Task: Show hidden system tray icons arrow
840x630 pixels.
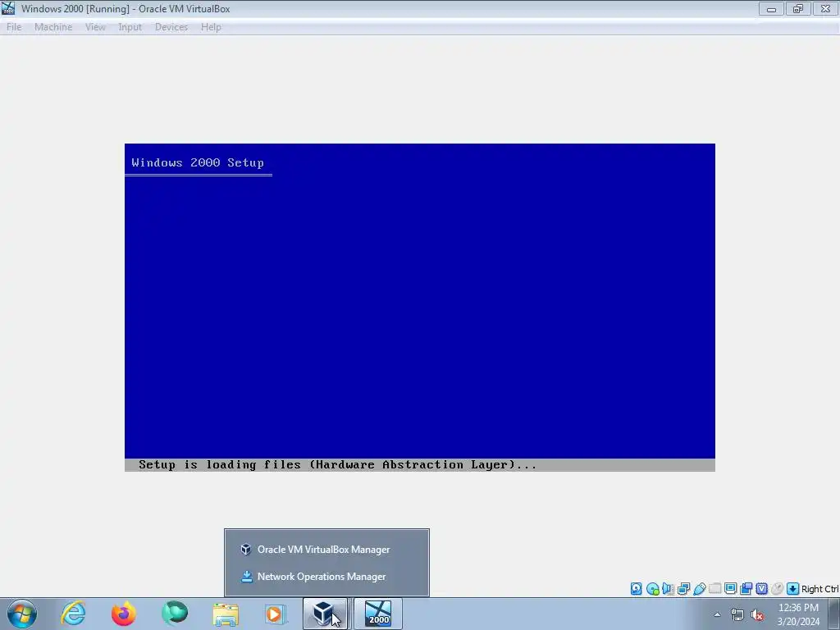Action: click(717, 614)
